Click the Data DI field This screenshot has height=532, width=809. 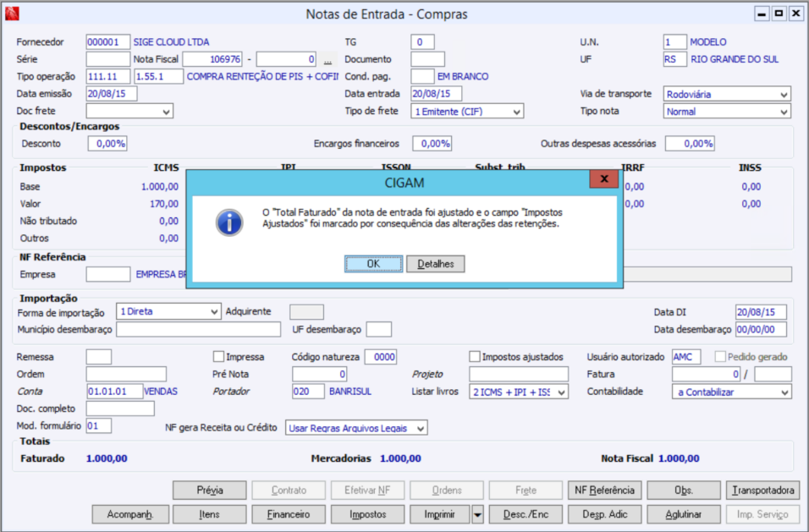pos(761,312)
